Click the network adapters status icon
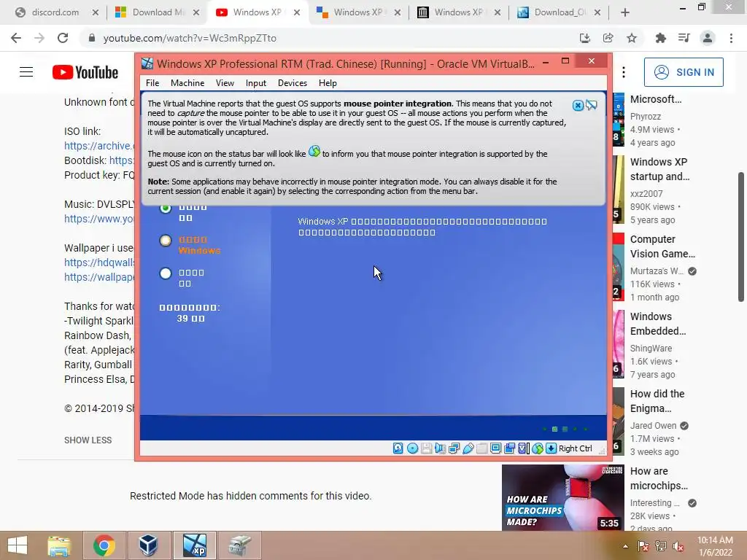747x560 pixels. pyautogui.click(x=454, y=448)
